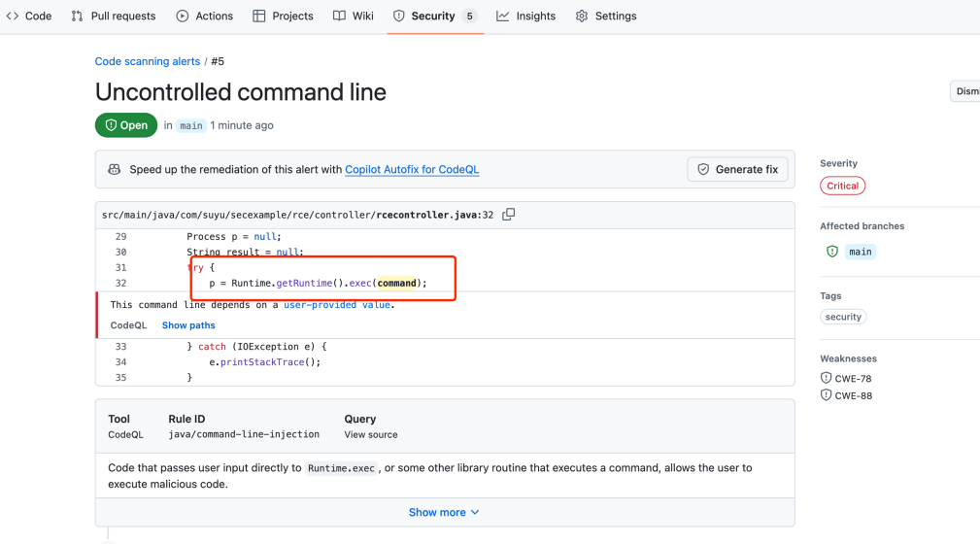The height and width of the screenshot is (544, 980).
Task: Click the highlighted command variable in code
Action: 397,284
